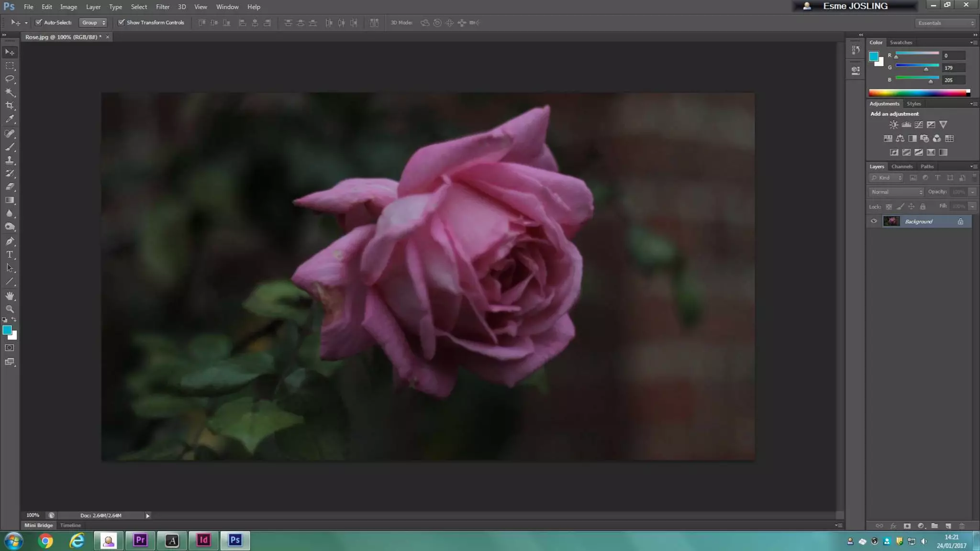Open the Filter menu

coord(162,7)
